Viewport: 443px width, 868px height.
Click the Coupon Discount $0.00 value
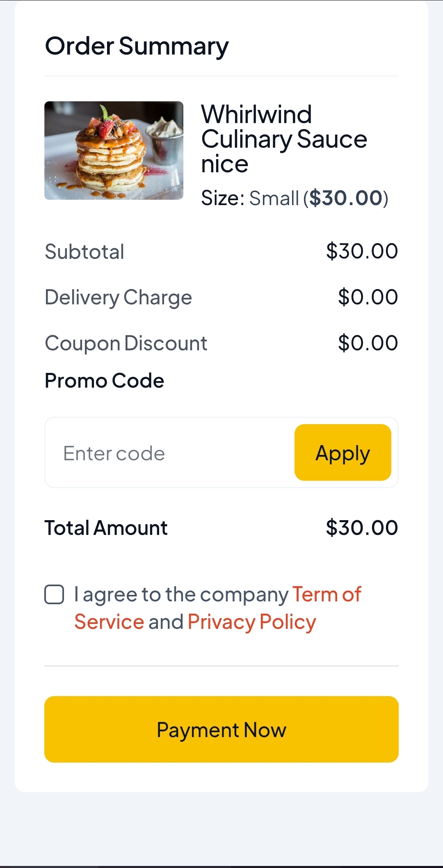pyautogui.click(x=368, y=343)
